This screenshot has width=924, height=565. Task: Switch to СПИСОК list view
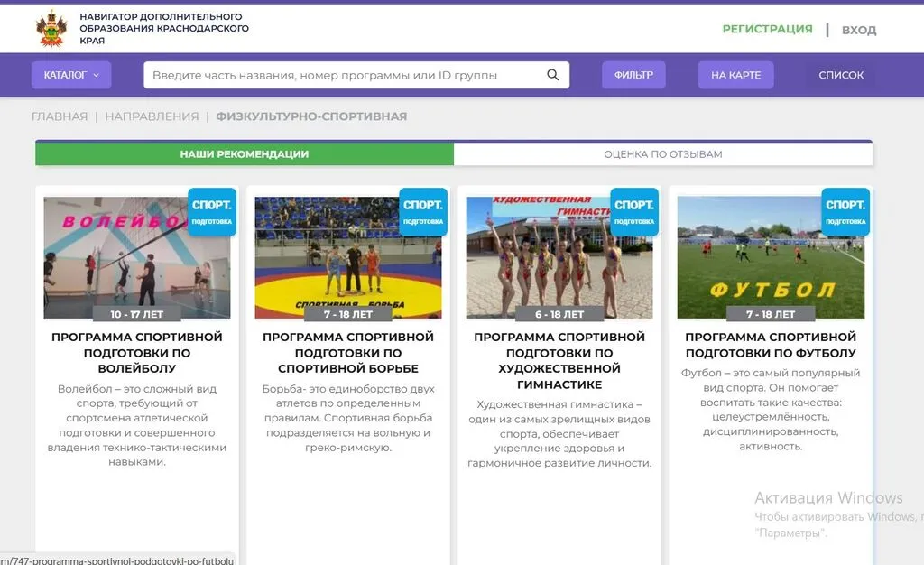click(841, 75)
